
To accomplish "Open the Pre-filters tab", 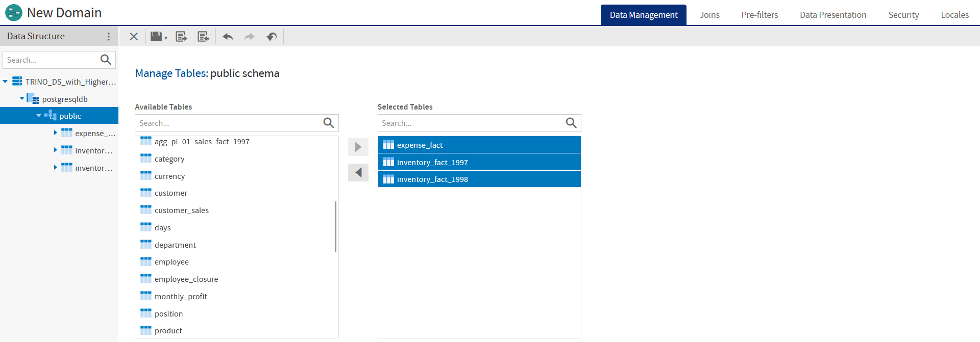I will [759, 15].
